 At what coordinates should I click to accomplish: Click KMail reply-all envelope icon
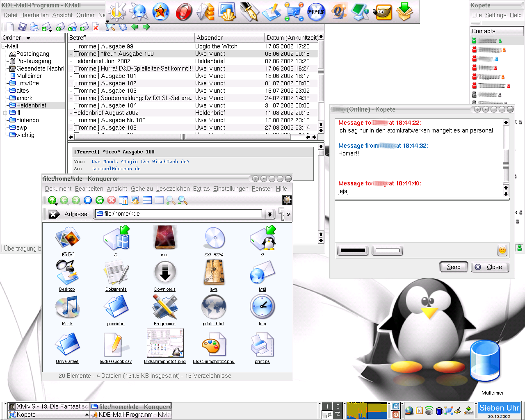[72, 27]
